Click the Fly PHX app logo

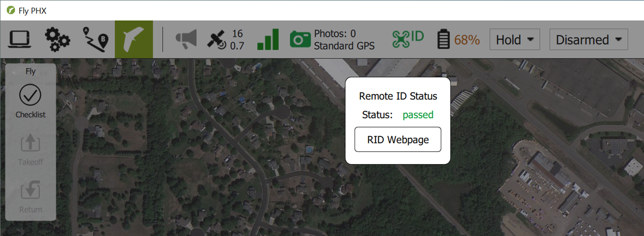tap(11, 10)
